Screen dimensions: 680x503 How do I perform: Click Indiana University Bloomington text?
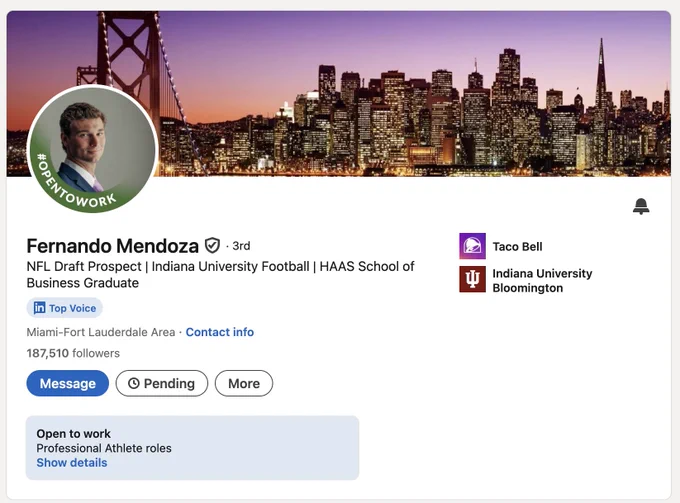[542, 281]
